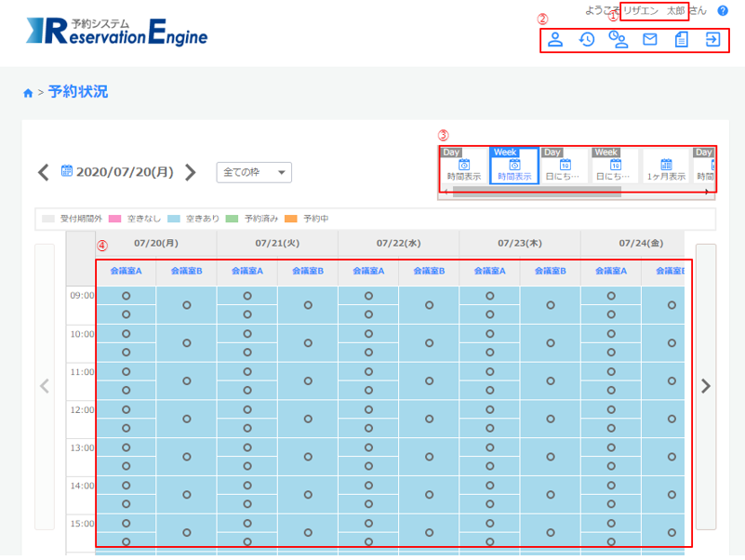This screenshot has width=745, height=560.
Task: Click 会議室A link under 07/20(月)
Action: (126, 271)
